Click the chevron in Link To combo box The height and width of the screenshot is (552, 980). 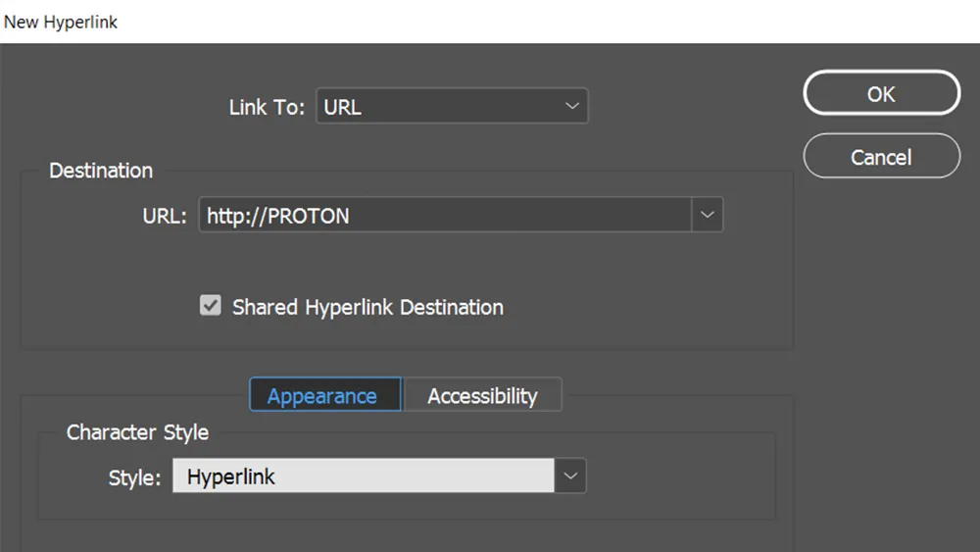point(572,107)
